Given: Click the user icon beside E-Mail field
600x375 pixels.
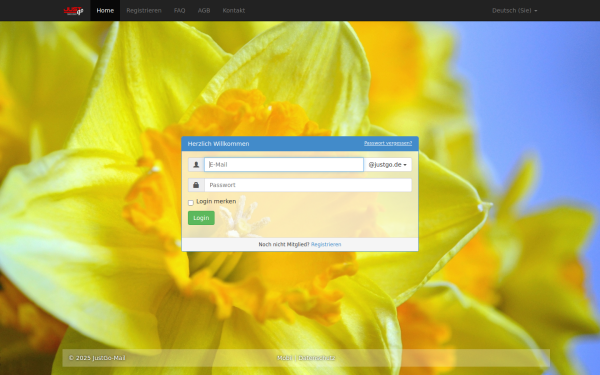Looking at the screenshot, I should tap(196, 165).
